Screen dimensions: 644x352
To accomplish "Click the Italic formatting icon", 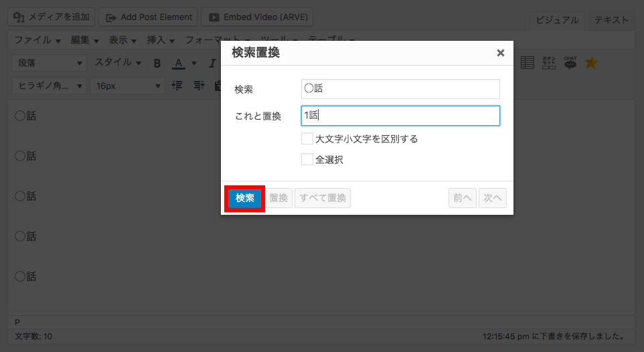I will tap(212, 64).
